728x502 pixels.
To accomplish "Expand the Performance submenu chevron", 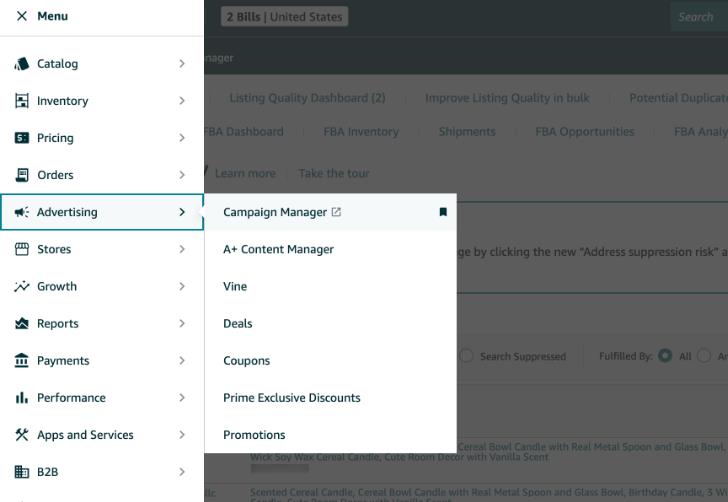I will coord(182,398).
